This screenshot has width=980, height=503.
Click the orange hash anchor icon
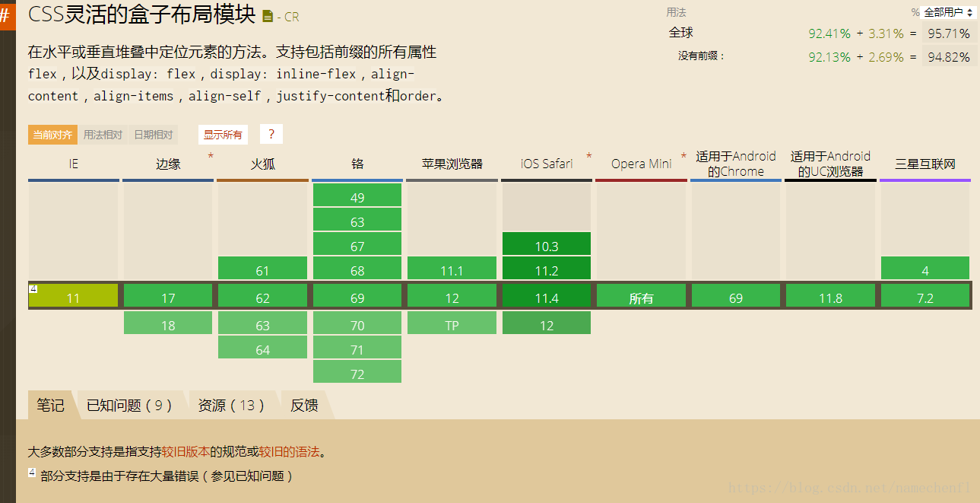[7, 15]
